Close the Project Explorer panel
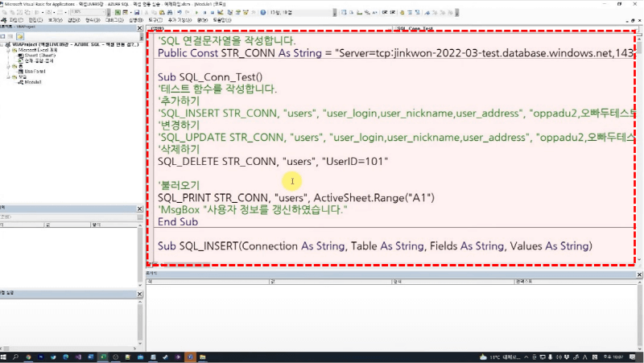 tap(139, 28)
